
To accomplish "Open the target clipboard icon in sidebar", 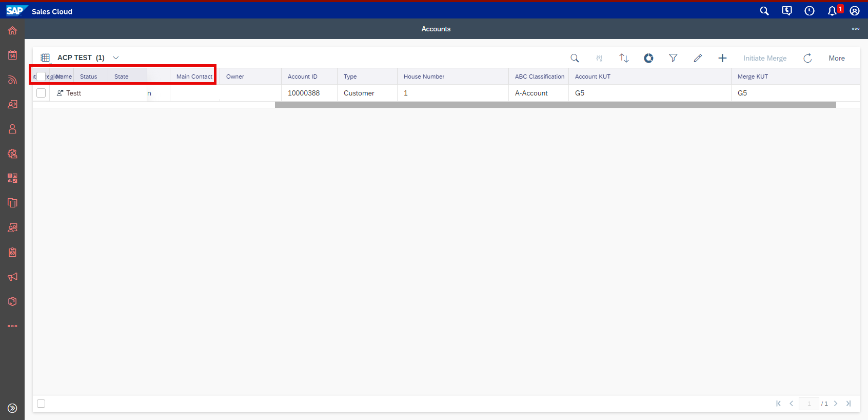I will pos(12,252).
